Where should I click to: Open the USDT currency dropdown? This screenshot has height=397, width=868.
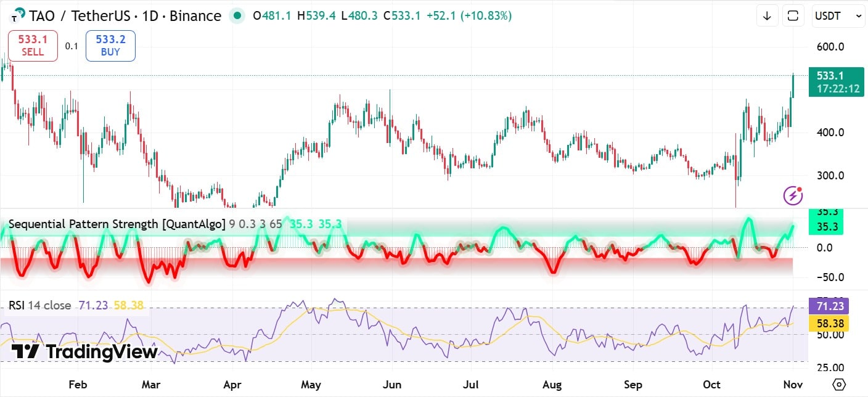(x=837, y=16)
